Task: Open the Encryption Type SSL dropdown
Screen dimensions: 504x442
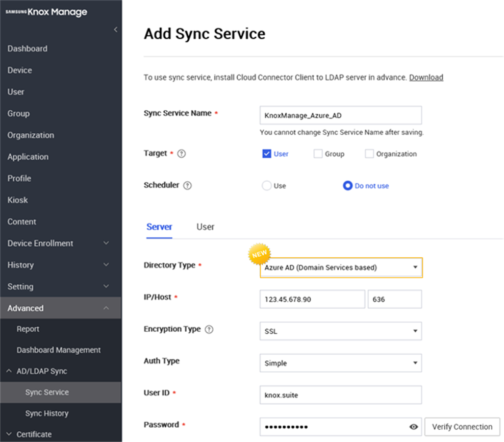Action: 341,331
